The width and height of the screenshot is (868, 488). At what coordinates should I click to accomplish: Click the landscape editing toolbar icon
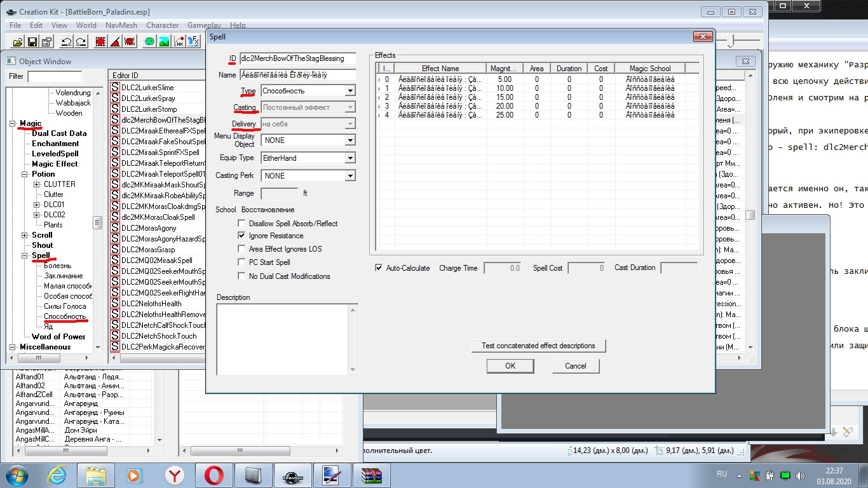165,42
